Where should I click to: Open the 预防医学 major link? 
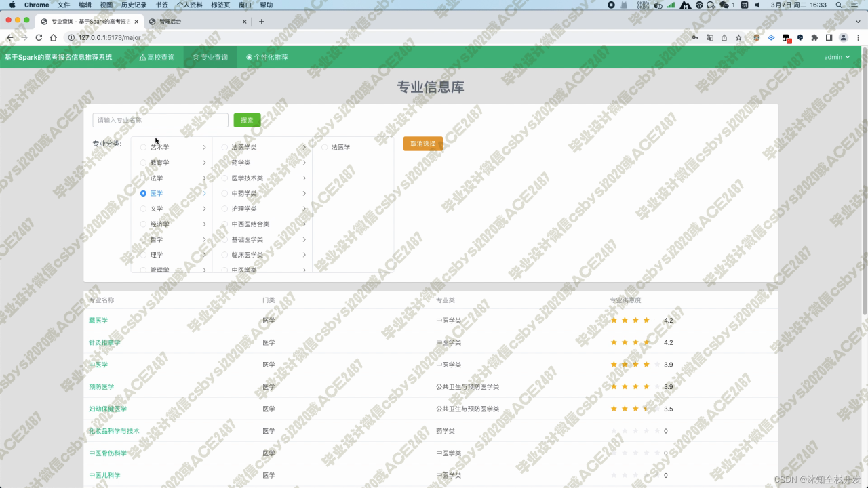coord(102,387)
